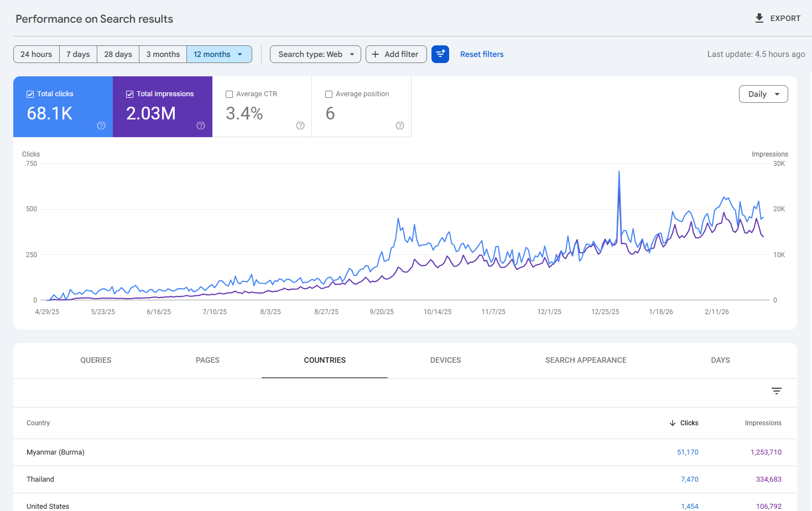812x511 pixels.
Task: Open the Search type: Web dropdown
Action: [315, 54]
